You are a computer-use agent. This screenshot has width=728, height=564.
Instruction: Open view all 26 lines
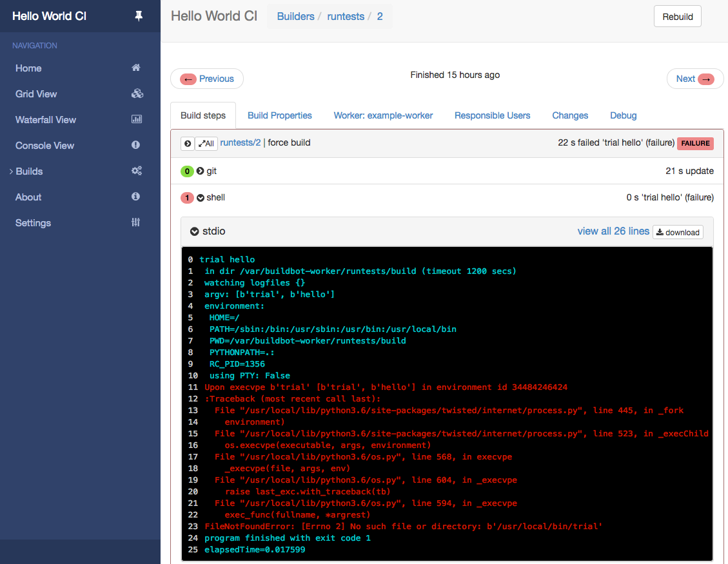pos(613,231)
